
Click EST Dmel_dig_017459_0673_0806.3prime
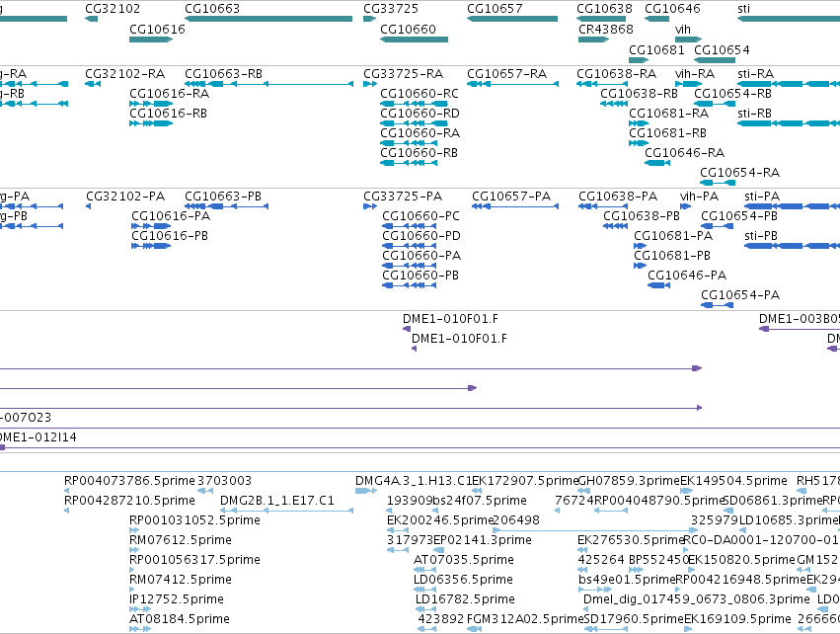697,598
